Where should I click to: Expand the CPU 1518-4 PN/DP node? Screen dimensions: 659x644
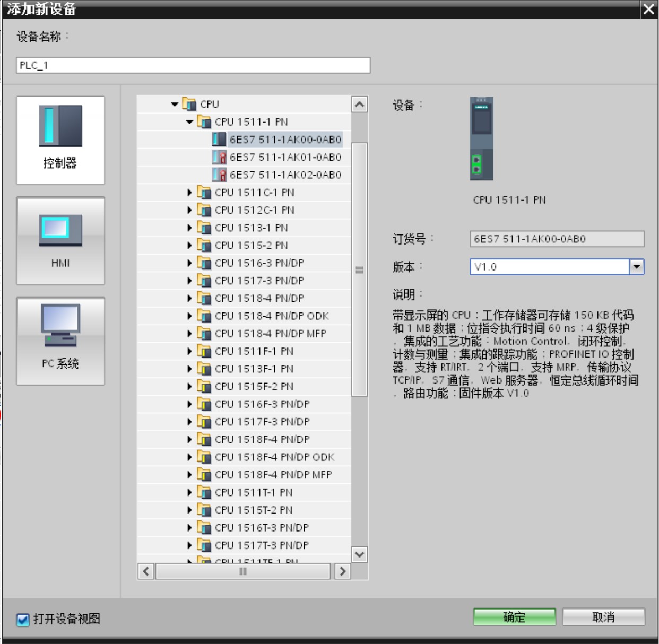coord(189,298)
